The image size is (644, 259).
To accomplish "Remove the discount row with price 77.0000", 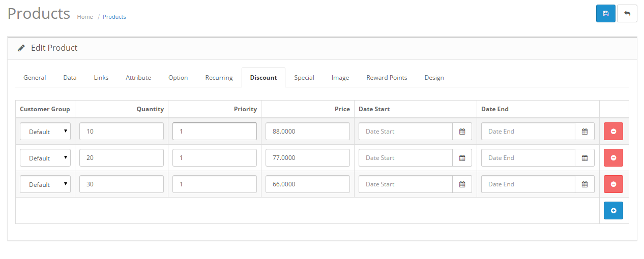I will [613, 158].
